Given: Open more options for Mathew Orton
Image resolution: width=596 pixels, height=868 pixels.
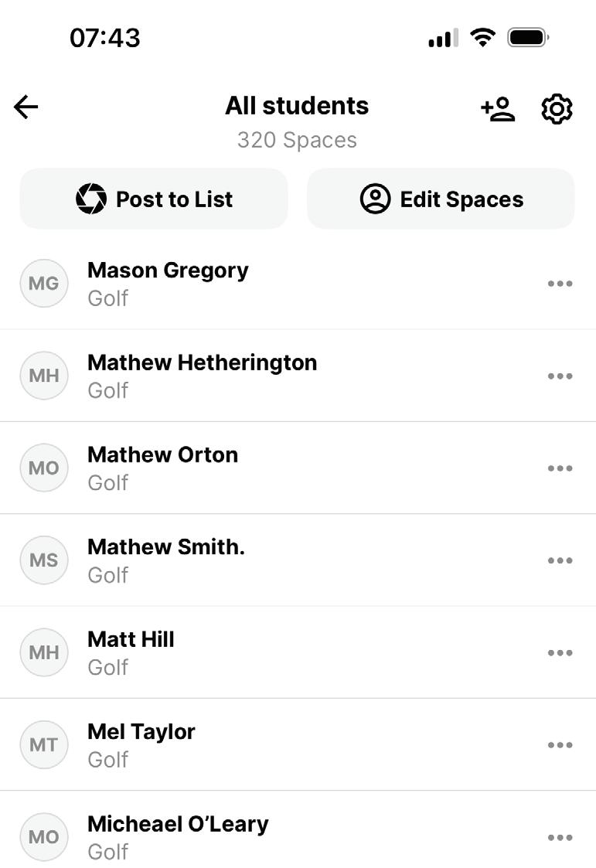Looking at the screenshot, I should pyautogui.click(x=560, y=468).
